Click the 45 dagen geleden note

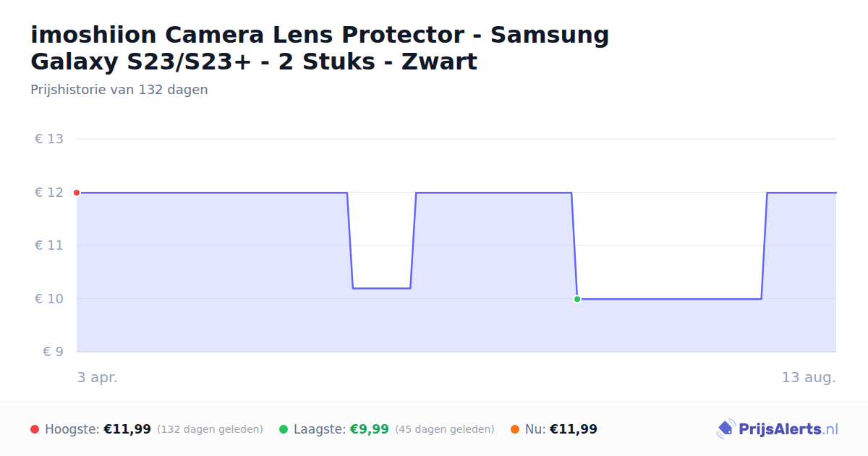point(445,429)
